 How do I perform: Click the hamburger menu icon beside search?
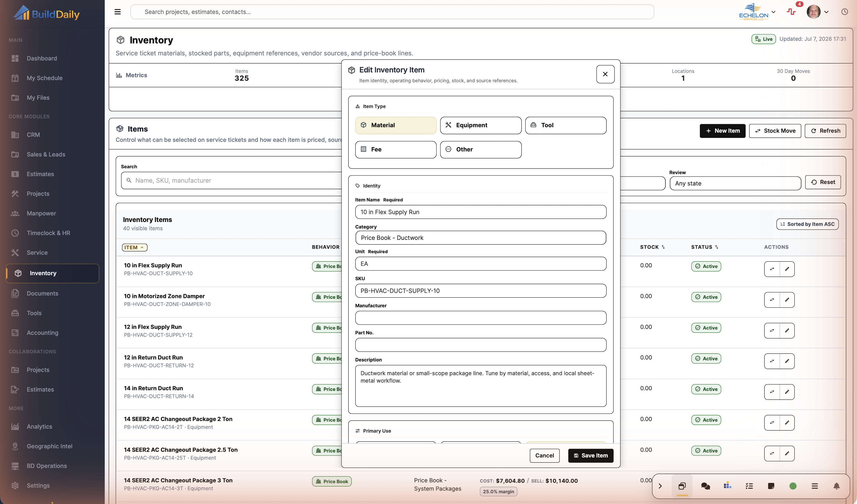pos(118,12)
